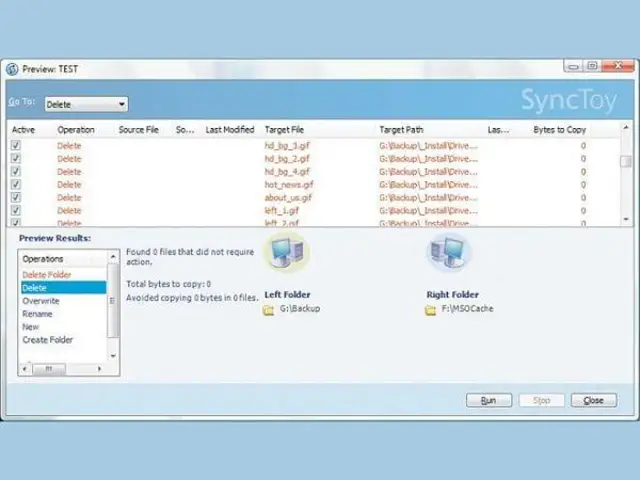Open the Go To dropdown showing Delete
This screenshot has width=640, height=480.
(86, 104)
